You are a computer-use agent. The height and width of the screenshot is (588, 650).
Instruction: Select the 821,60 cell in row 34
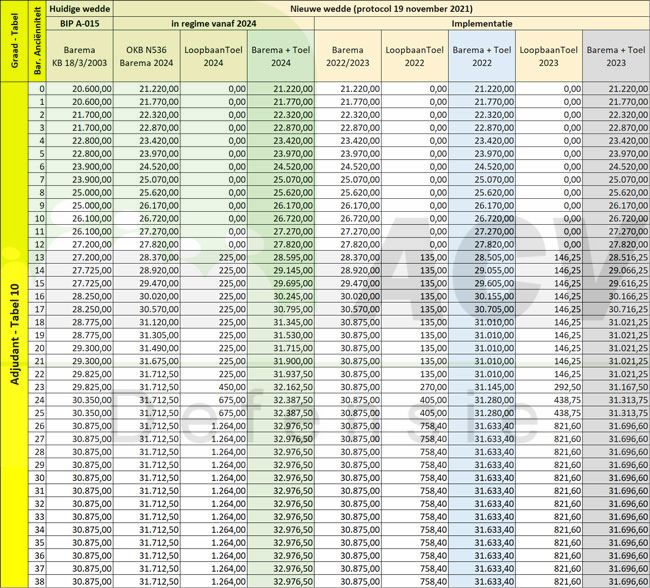coord(549,530)
